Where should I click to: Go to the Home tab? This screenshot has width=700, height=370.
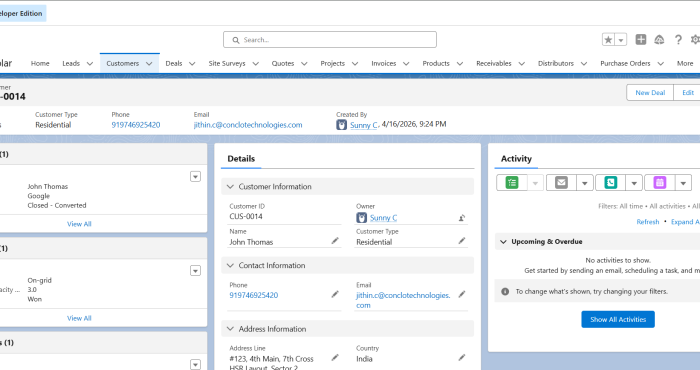pos(40,63)
